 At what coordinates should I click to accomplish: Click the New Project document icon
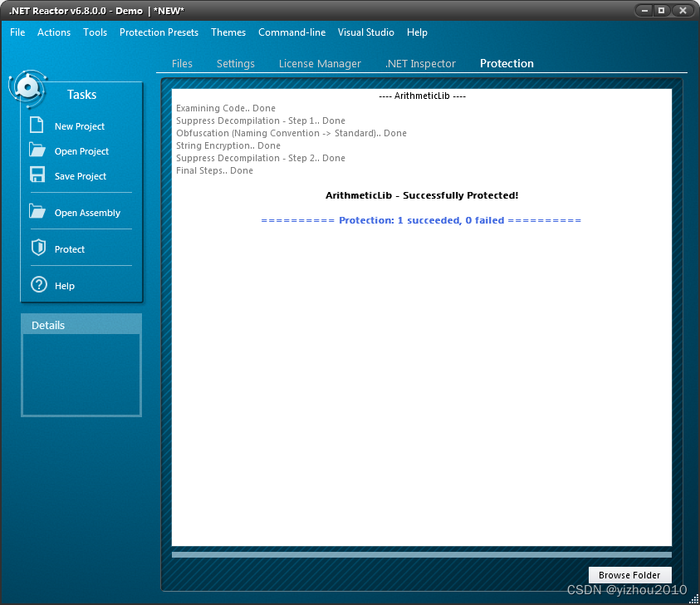click(x=37, y=125)
